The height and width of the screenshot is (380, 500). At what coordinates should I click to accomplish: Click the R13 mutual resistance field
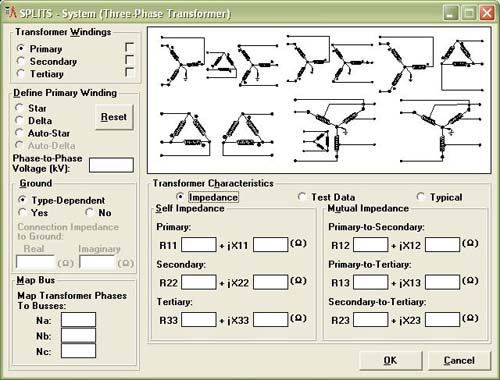[371, 282]
